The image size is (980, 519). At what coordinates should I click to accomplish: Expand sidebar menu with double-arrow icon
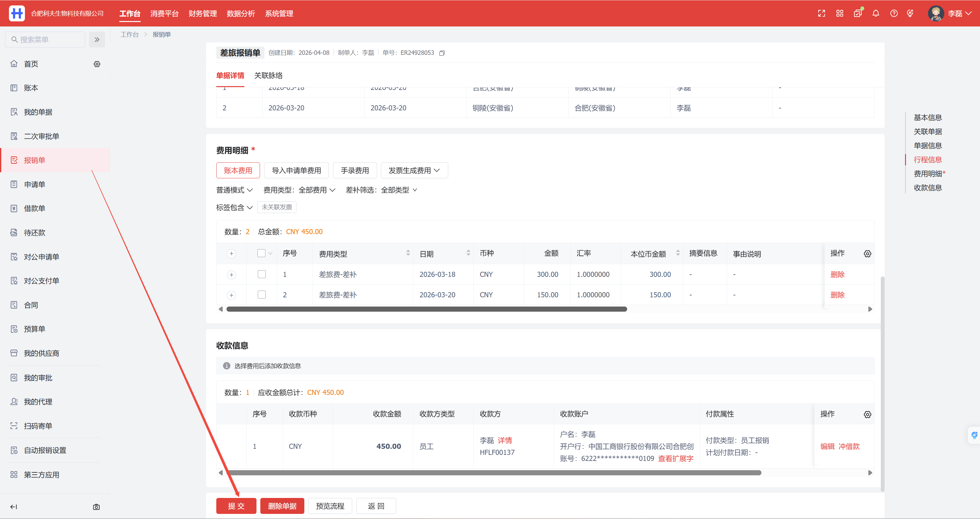tap(97, 40)
